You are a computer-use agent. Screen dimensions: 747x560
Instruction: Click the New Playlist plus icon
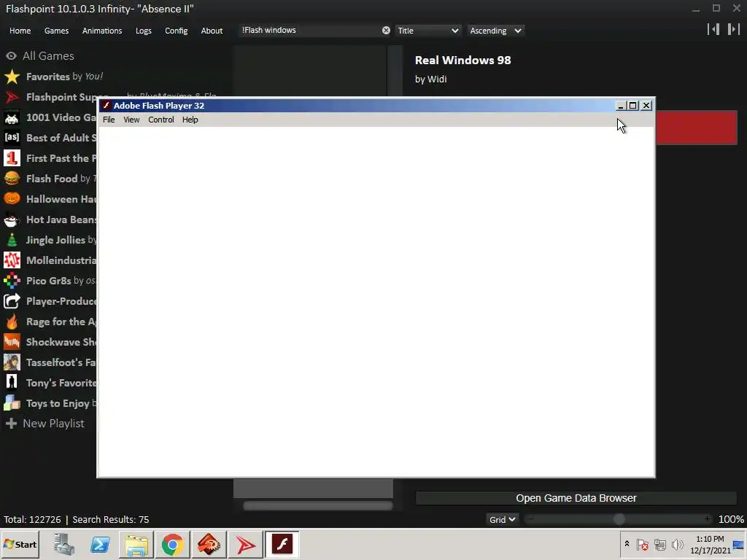(x=12, y=424)
